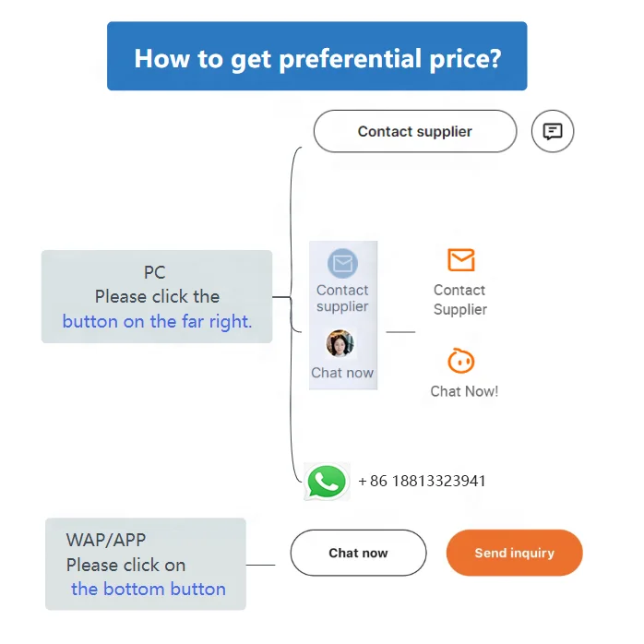The image size is (644, 644).
Task: Click the 'How to get preferential price?' banner
Action: point(317,57)
